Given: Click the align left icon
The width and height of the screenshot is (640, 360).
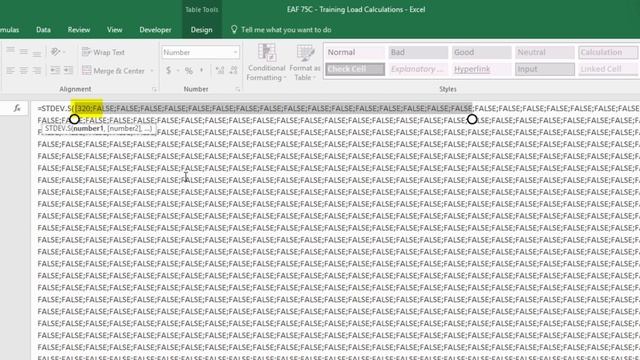Looking at the screenshot, I should click(x=11, y=70).
